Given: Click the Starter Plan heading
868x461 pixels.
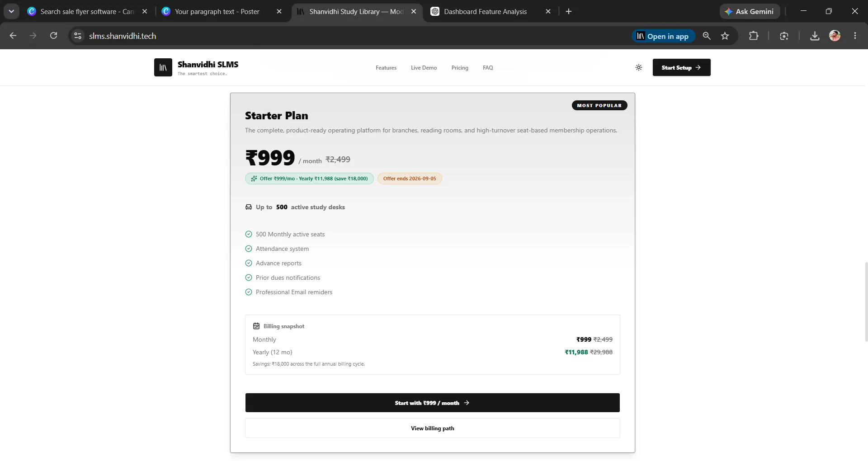Looking at the screenshot, I should point(277,116).
